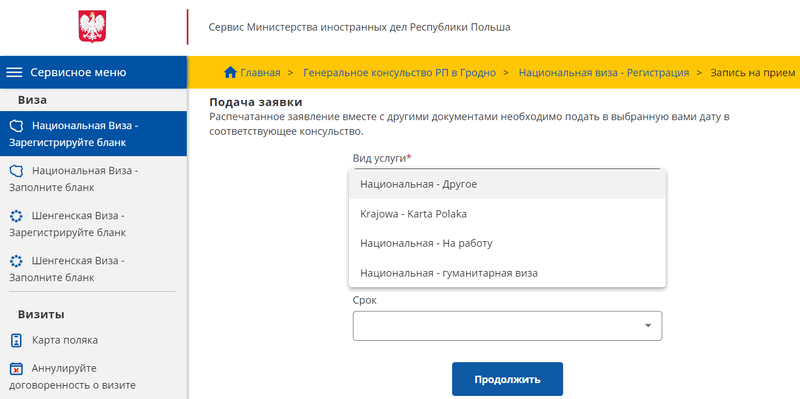Open the hamburger Сервисное меню icon
Image resolution: width=800 pixels, height=399 pixels.
14,72
